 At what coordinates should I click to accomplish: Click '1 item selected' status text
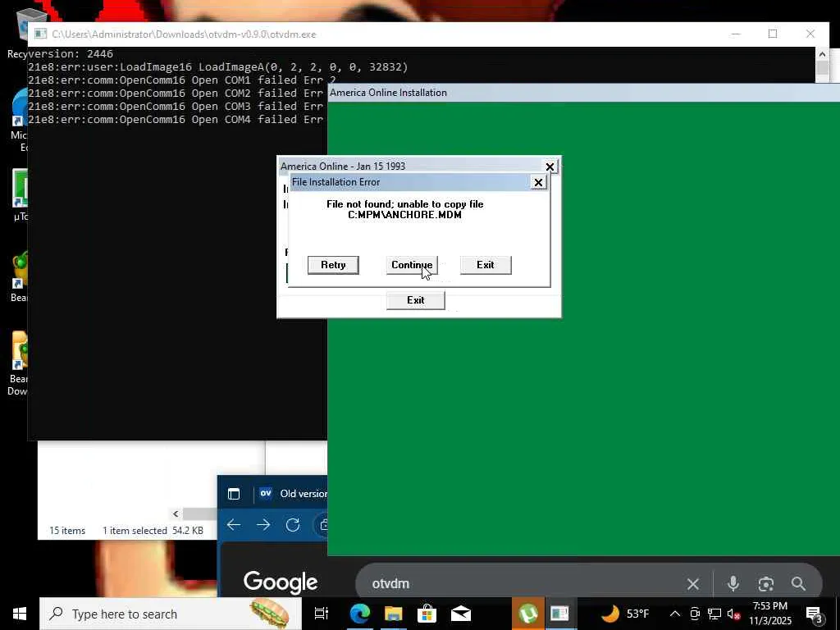135,531
